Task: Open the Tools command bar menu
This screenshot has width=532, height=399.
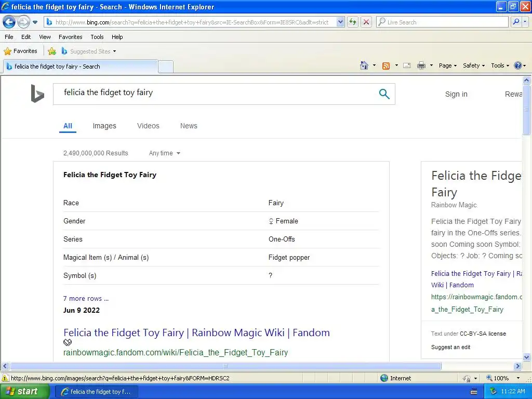Action: 500,65
